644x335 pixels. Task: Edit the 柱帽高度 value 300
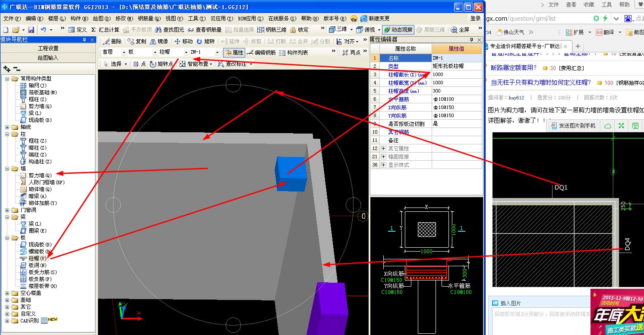pyautogui.click(x=457, y=91)
